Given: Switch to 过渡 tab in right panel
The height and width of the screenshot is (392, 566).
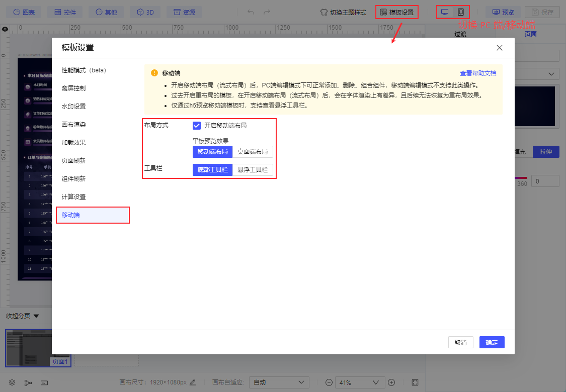Looking at the screenshot, I should (460, 34).
